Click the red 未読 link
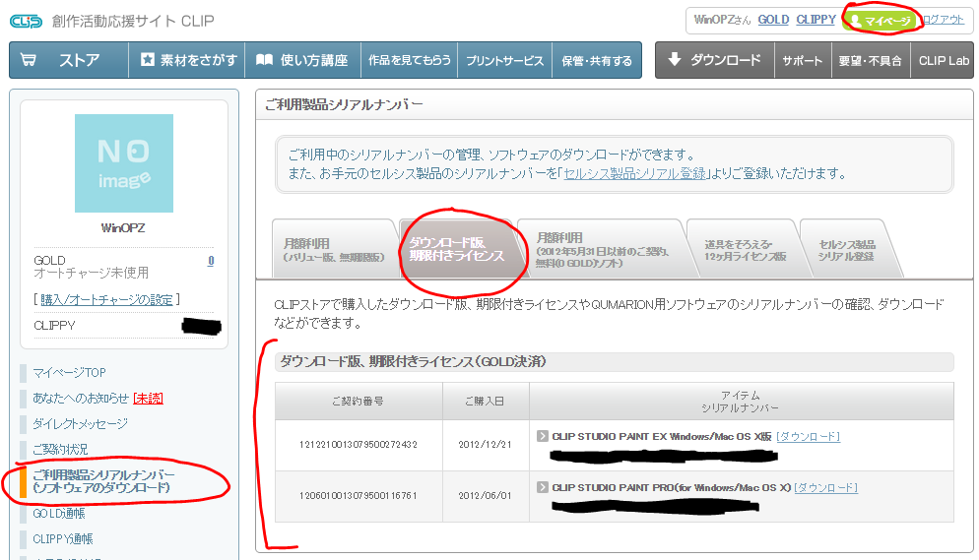Screen dimensions: 979x560 148,399
